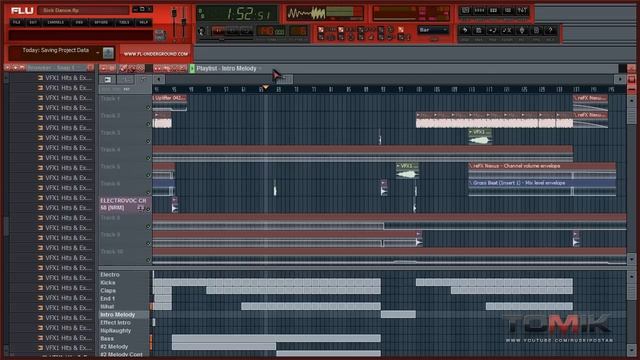Open the Playlist menu green arrow
This screenshot has width=640, height=360.
click(192, 69)
